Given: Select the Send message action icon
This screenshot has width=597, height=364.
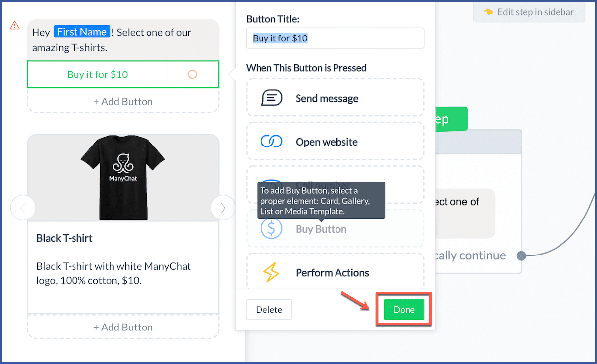Looking at the screenshot, I should [x=272, y=98].
